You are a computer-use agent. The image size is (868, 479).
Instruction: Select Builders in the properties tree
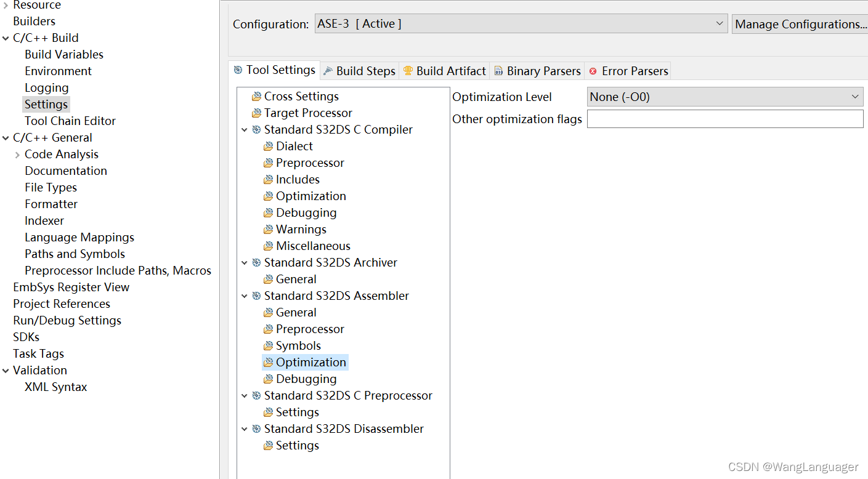tap(34, 22)
